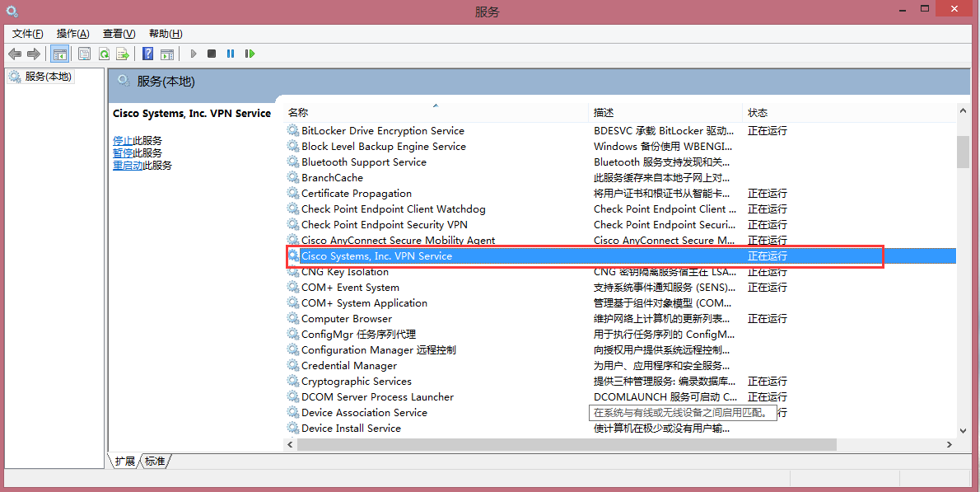Screen dimensions: 980x492
Task: Click the Export List toolbar icon
Action: click(123, 54)
